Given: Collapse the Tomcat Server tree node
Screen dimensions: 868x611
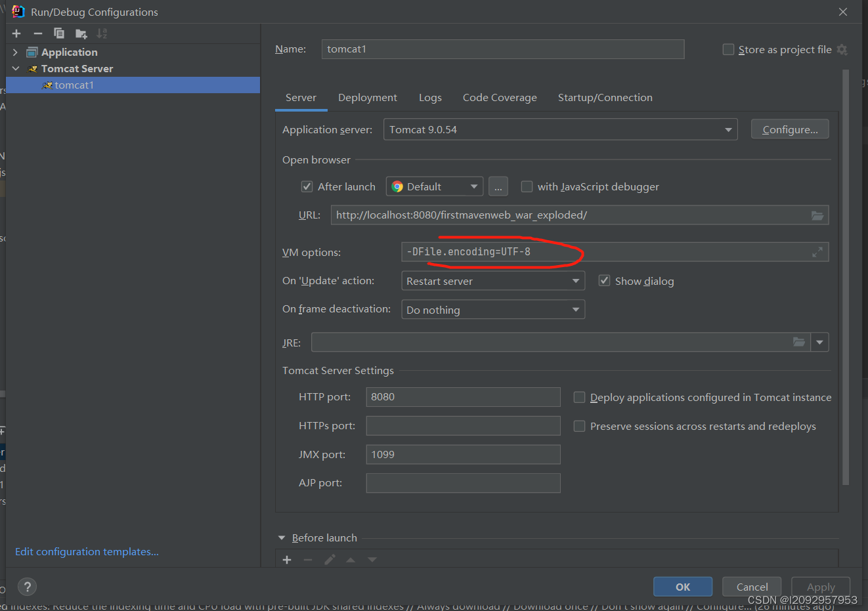Looking at the screenshot, I should pos(16,68).
